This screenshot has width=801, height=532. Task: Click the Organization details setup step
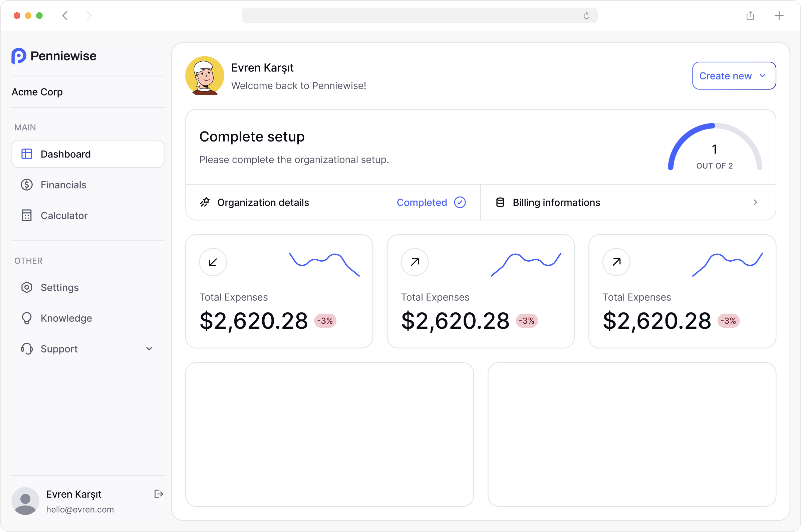coord(263,203)
